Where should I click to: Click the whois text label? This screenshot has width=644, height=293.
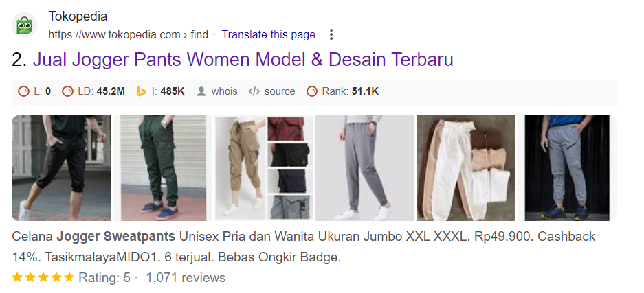pyautogui.click(x=224, y=91)
